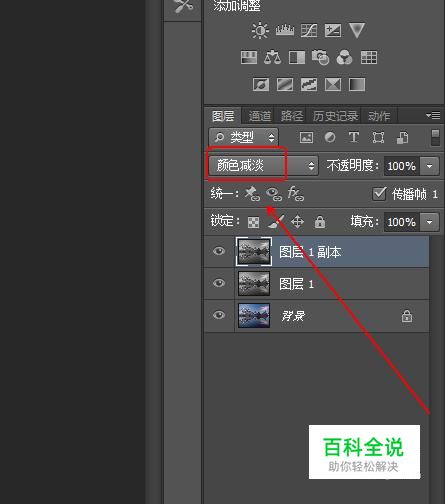This screenshot has height=504, width=445.
Task: Add a Selective Color adjustment
Action: pyautogui.click(x=333, y=85)
